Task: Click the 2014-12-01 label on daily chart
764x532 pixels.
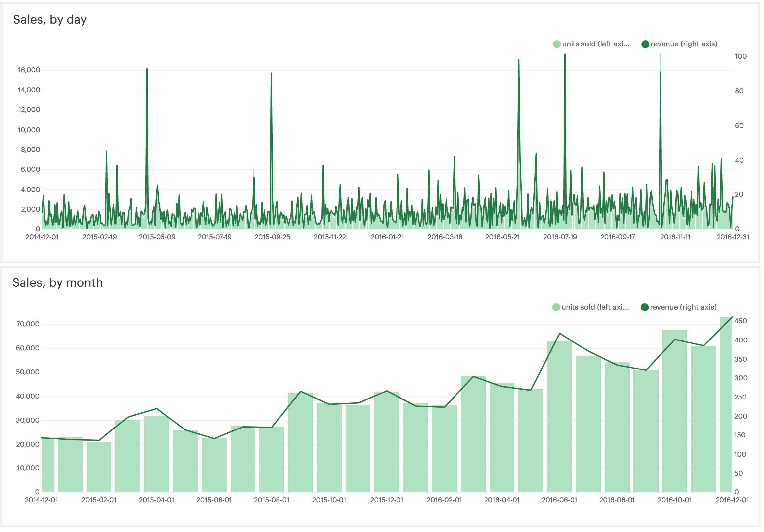Action: 42,237
